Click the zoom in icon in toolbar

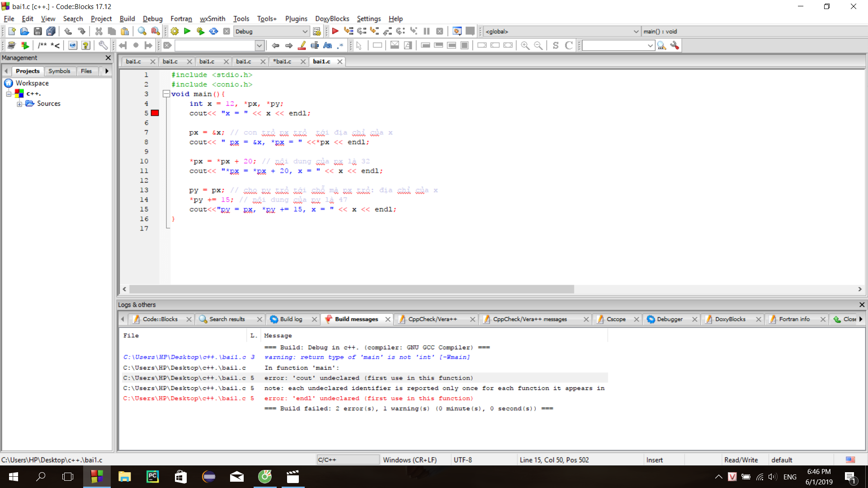click(x=525, y=45)
